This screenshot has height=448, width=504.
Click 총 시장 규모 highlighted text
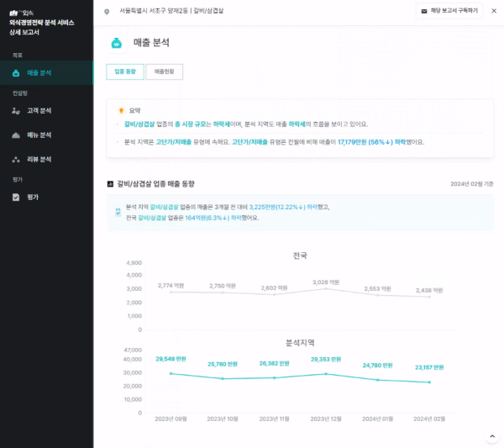coord(190,124)
